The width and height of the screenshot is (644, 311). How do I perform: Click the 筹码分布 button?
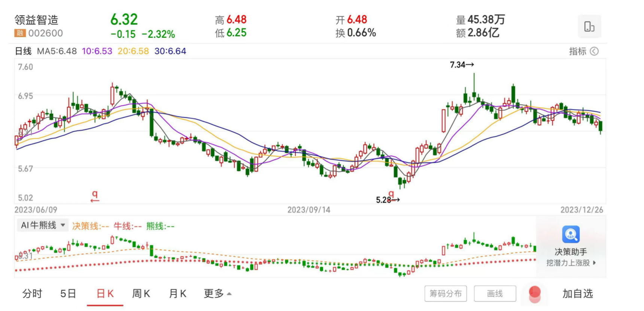pyautogui.click(x=446, y=293)
